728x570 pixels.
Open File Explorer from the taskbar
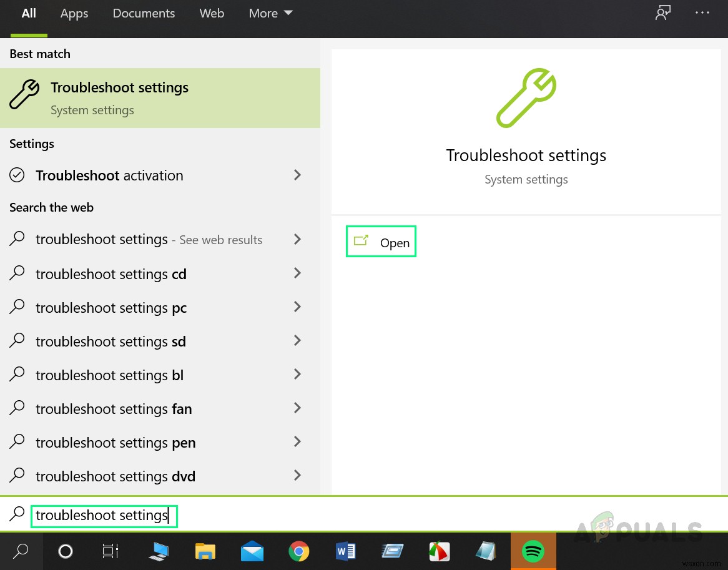[205, 551]
